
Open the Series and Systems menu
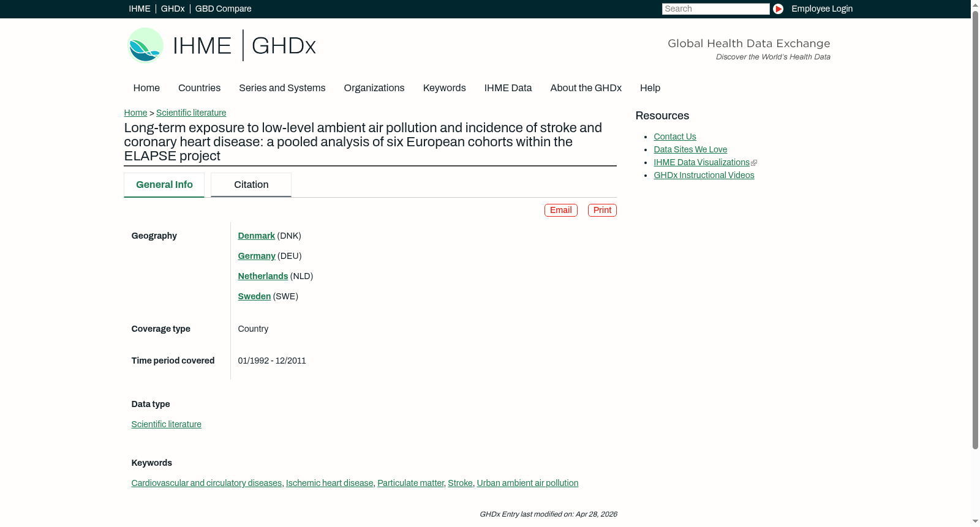(282, 88)
